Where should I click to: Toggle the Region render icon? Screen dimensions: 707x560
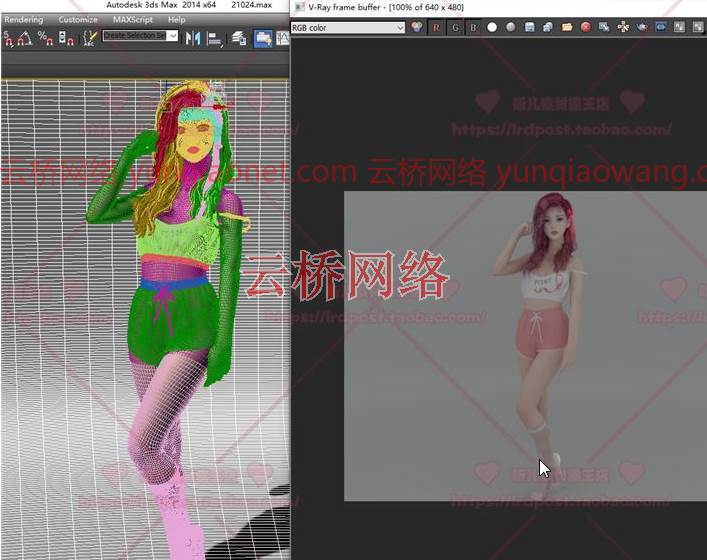click(x=661, y=27)
